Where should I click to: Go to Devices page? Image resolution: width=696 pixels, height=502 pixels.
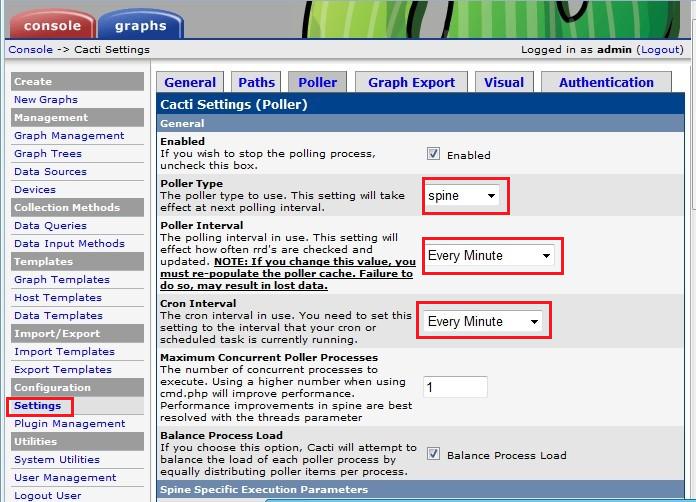(35, 190)
